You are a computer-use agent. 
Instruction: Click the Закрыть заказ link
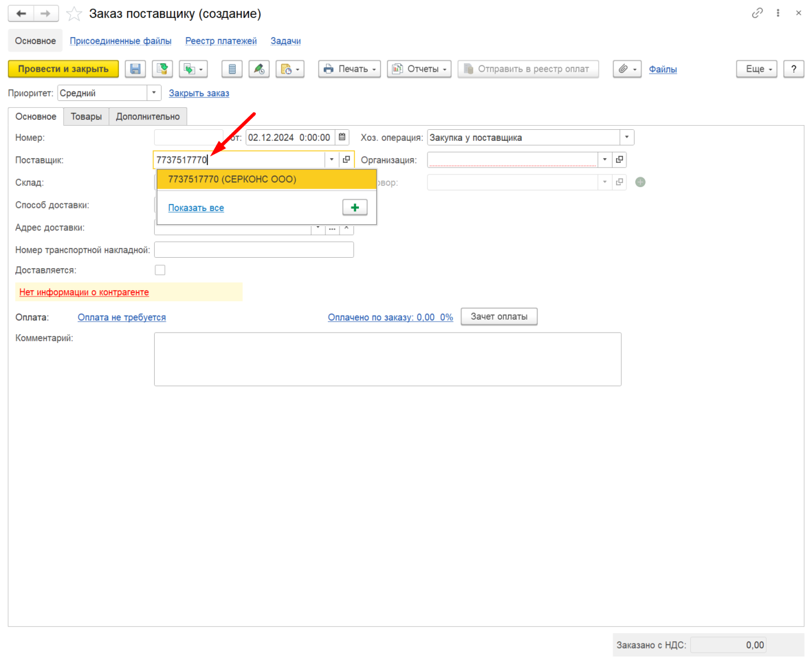point(199,93)
